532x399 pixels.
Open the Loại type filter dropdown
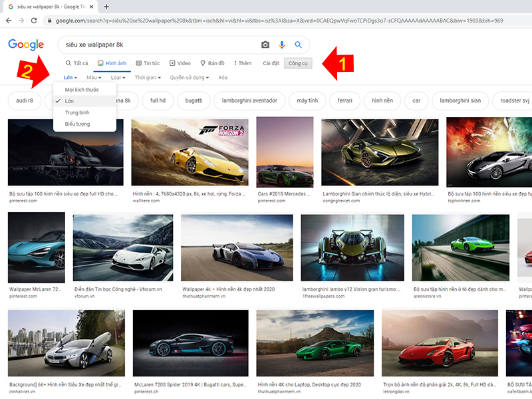tap(117, 76)
